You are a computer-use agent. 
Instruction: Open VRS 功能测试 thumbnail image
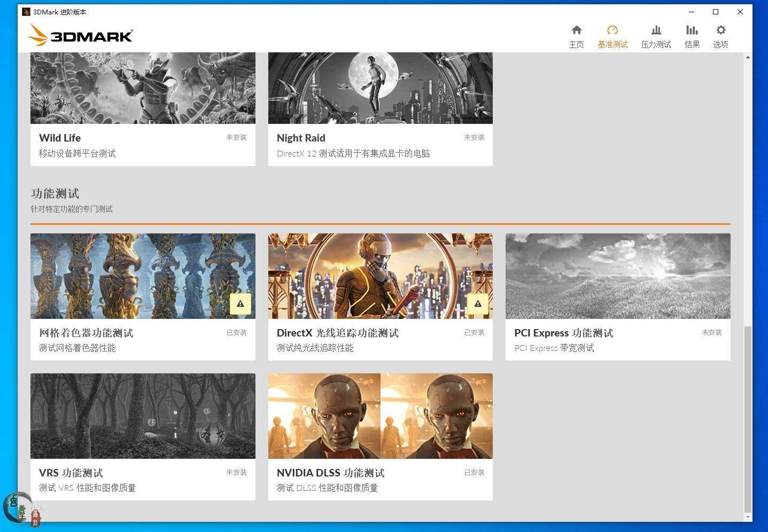[143, 416]
